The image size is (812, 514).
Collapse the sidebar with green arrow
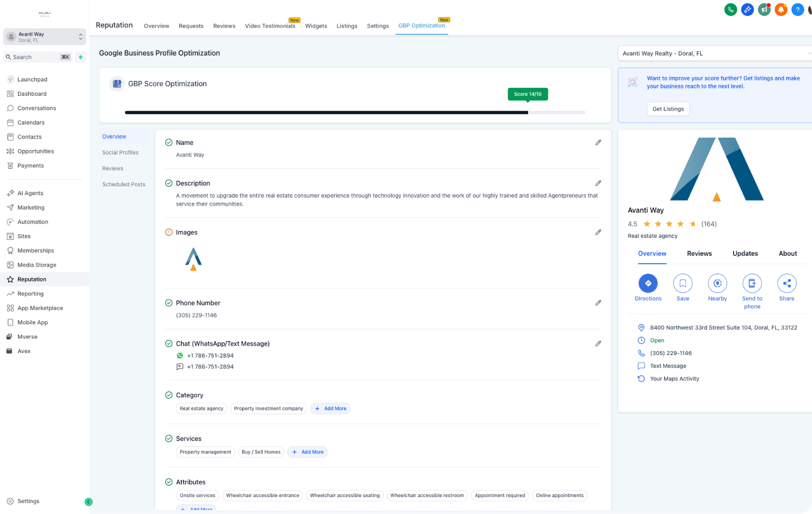pos(88,502)
